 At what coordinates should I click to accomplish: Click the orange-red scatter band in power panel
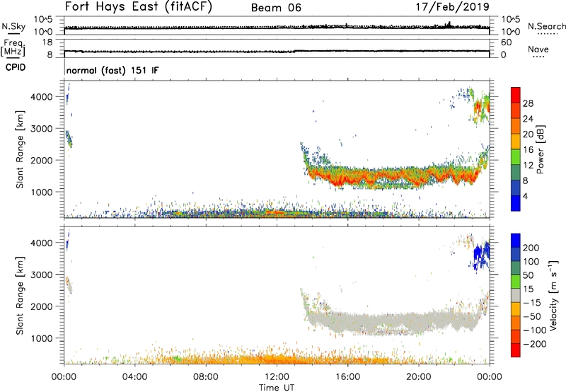[393, 175]
